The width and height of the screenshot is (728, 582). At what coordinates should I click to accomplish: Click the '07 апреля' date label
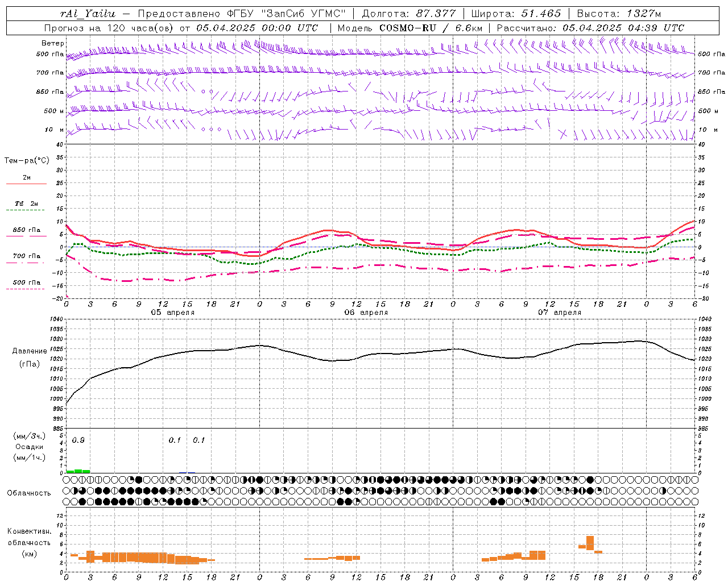point(559,313)
